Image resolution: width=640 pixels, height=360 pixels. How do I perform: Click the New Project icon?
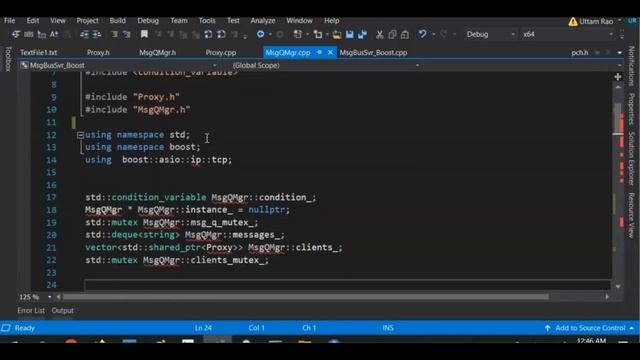click(298, 35)
